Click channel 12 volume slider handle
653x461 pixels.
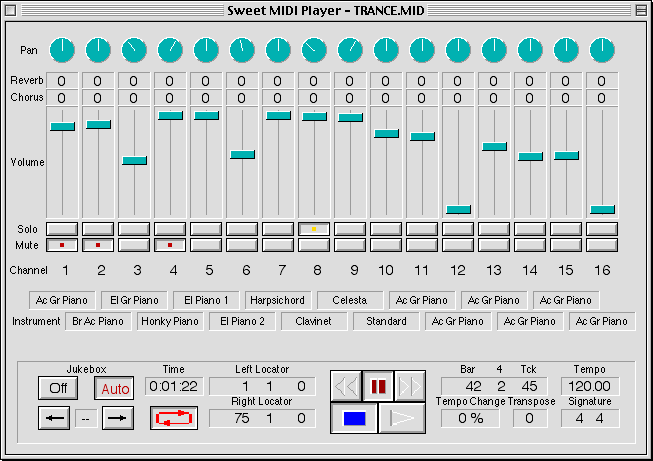[x=458, y=209]
